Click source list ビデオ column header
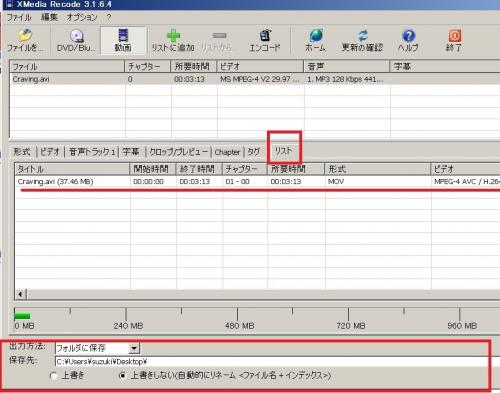This screenshot has width=500, height=393. (260, 66)
